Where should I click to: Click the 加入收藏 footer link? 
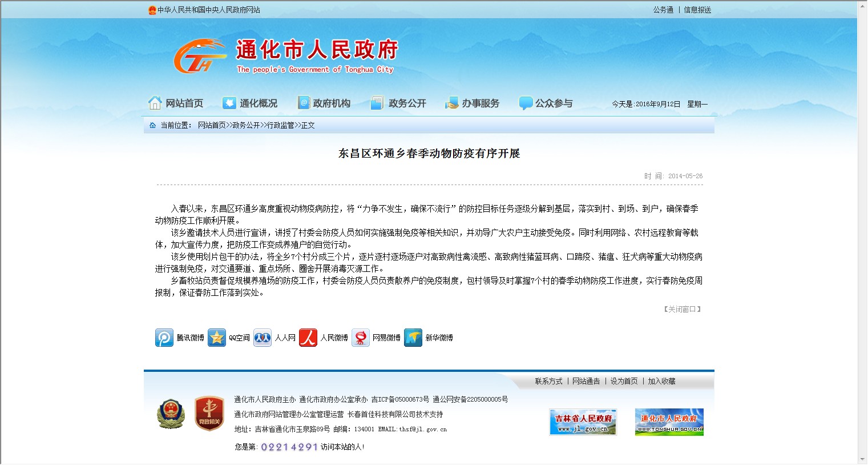tap(661, 381)
